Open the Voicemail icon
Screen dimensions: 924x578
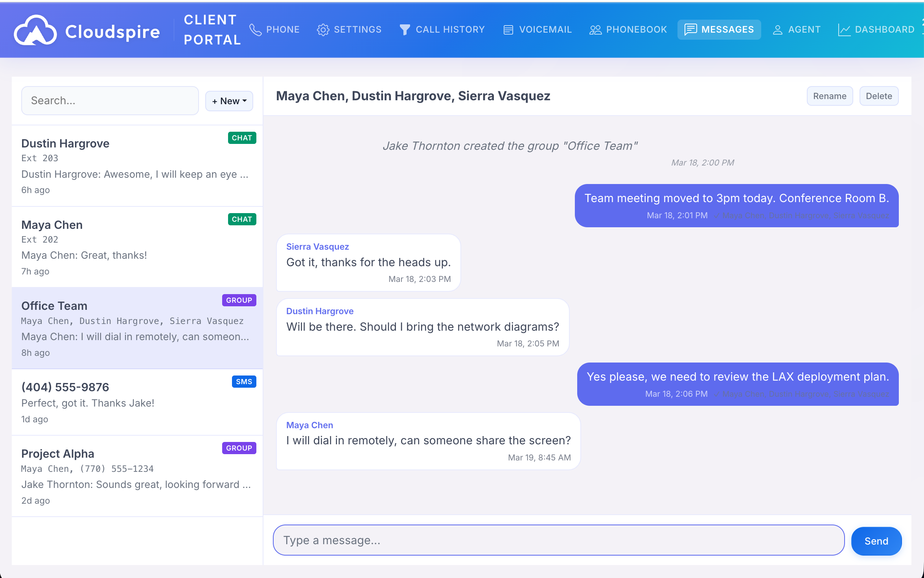point(508,29)
